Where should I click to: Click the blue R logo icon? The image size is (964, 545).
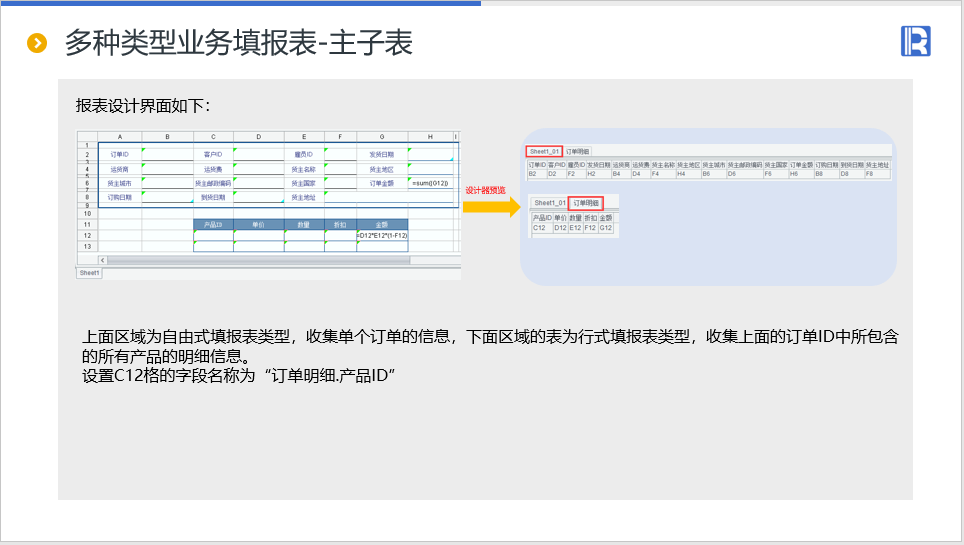(915, 41)
